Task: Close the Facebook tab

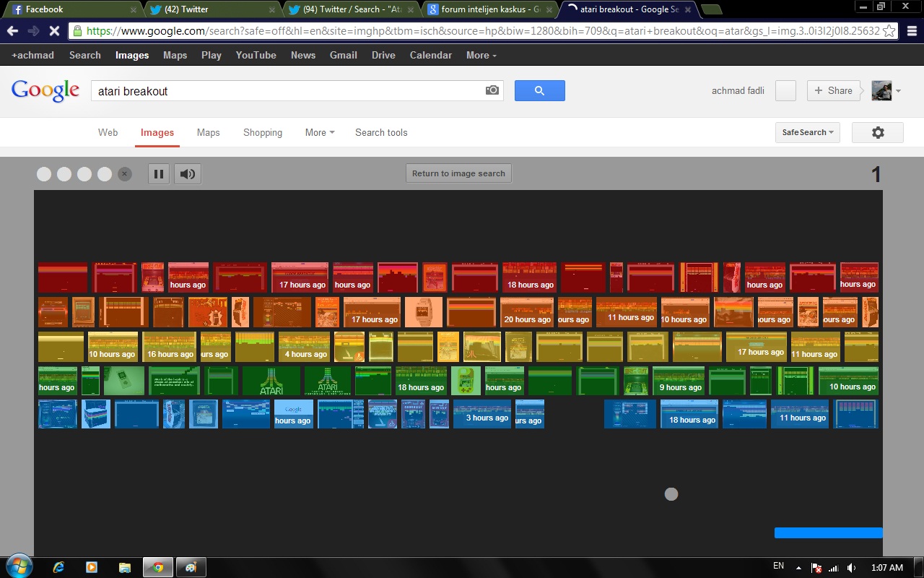Action: pos(134,10)
